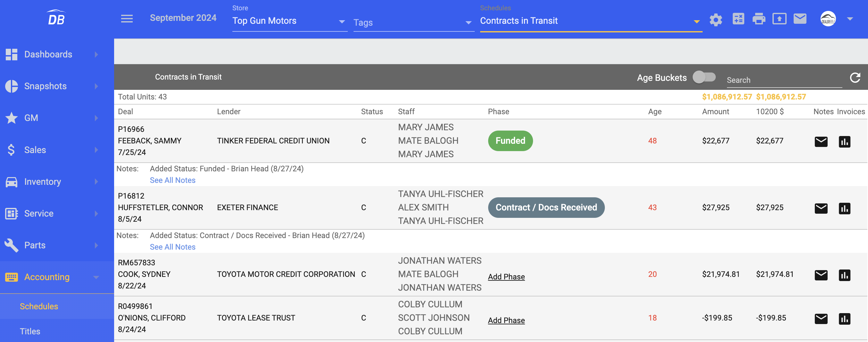Sort by the Lender column header
The image size is (868, 342).
point(229,112)
